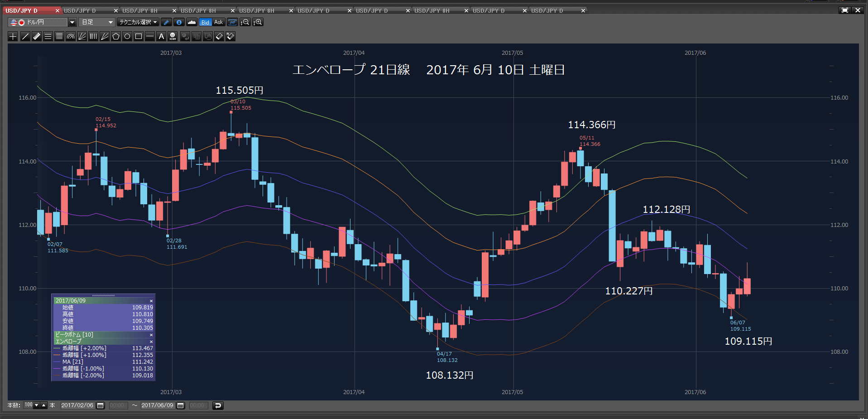The height and width of the screenshot is (419, 868).
Task: Open the smiley ICON stamp tool
Action: [x=173, y=36]
